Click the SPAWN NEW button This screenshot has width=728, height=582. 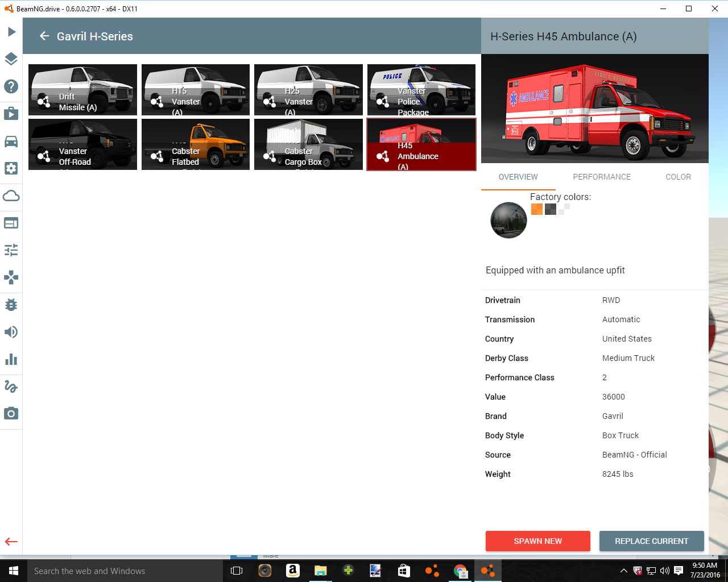pyautogui.click(x=538, y=541)
